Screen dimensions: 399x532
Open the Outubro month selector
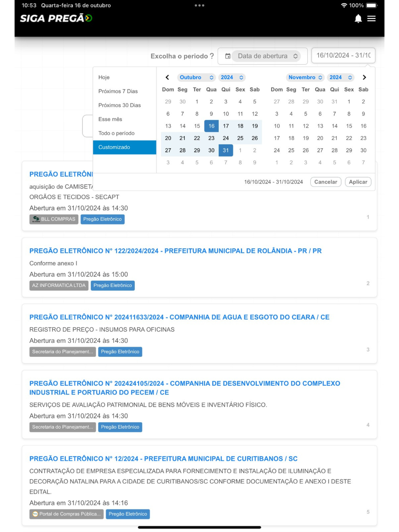(196, 78)
